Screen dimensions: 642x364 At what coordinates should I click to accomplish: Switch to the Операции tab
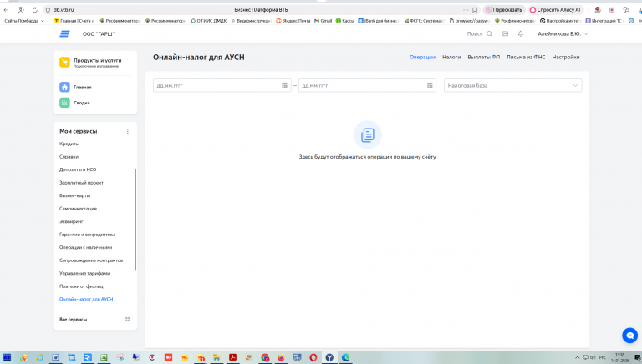422,58
